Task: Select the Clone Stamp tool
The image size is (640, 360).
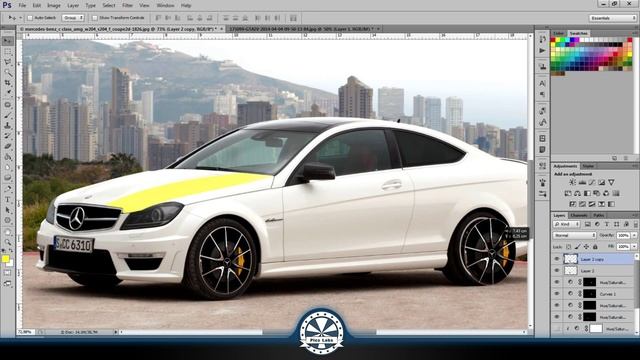Action: click(x=8, y=126)
